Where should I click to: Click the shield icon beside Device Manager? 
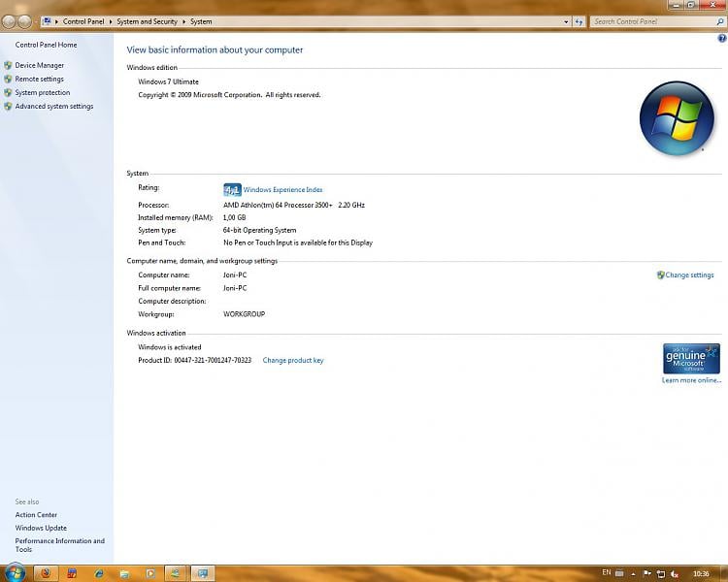8,65
